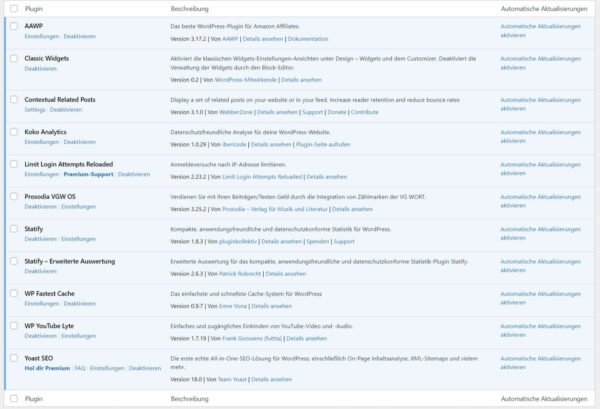This screenshot has height=409, width=600.
Task: Open Frank Goossens author link
Action: [x=252, y=339]
